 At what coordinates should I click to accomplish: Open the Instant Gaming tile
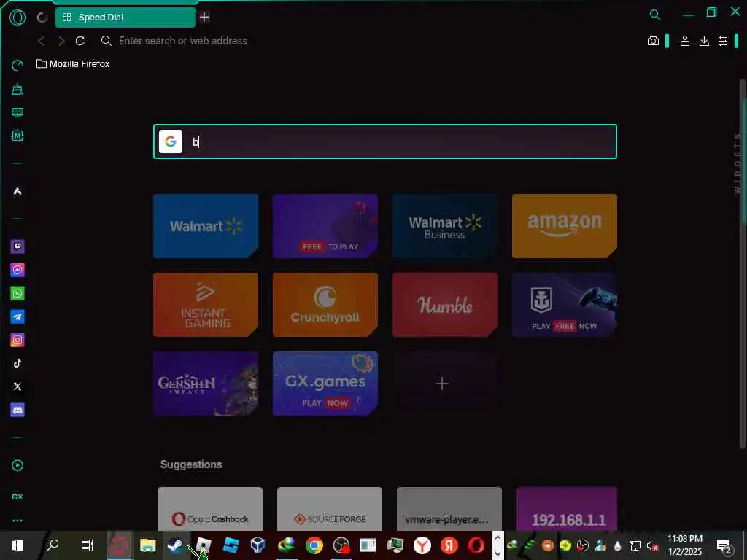(206, 305)
